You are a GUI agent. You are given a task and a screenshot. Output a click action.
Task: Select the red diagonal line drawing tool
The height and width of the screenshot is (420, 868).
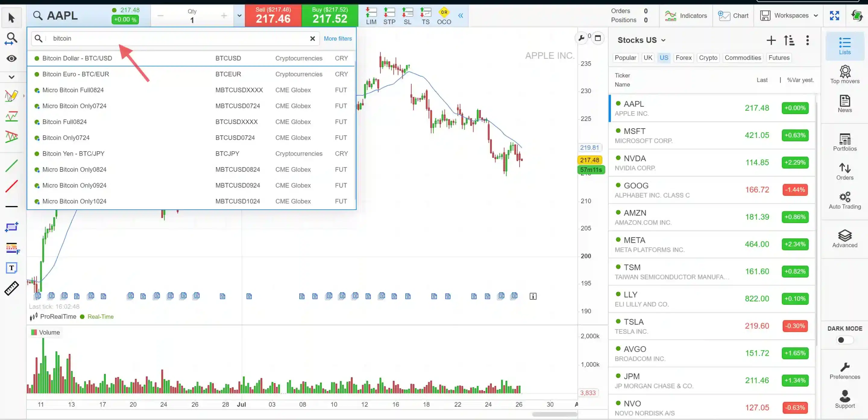(x=11, y=186)
